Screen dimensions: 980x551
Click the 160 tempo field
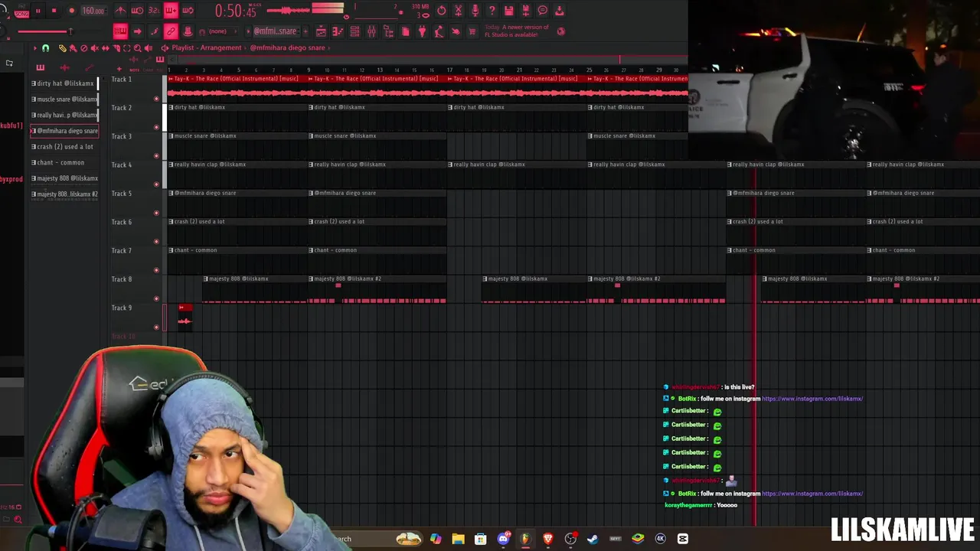(x=93, y=11)
